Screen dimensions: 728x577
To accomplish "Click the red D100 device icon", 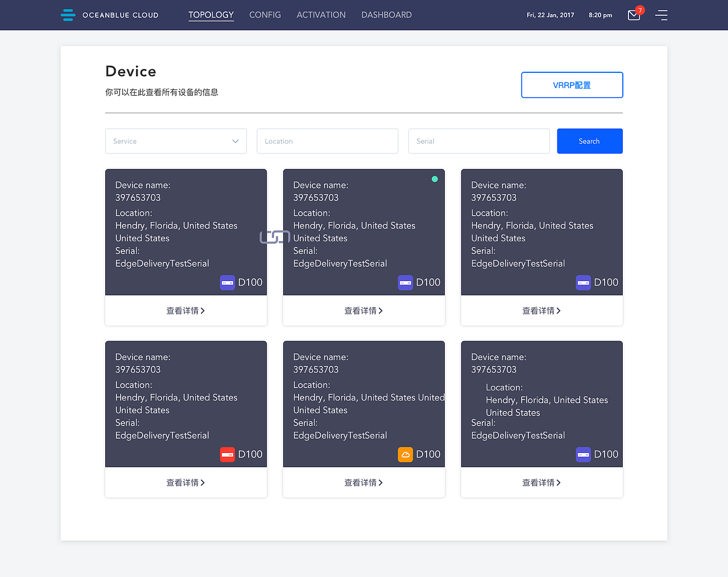I will pos(227,454).
